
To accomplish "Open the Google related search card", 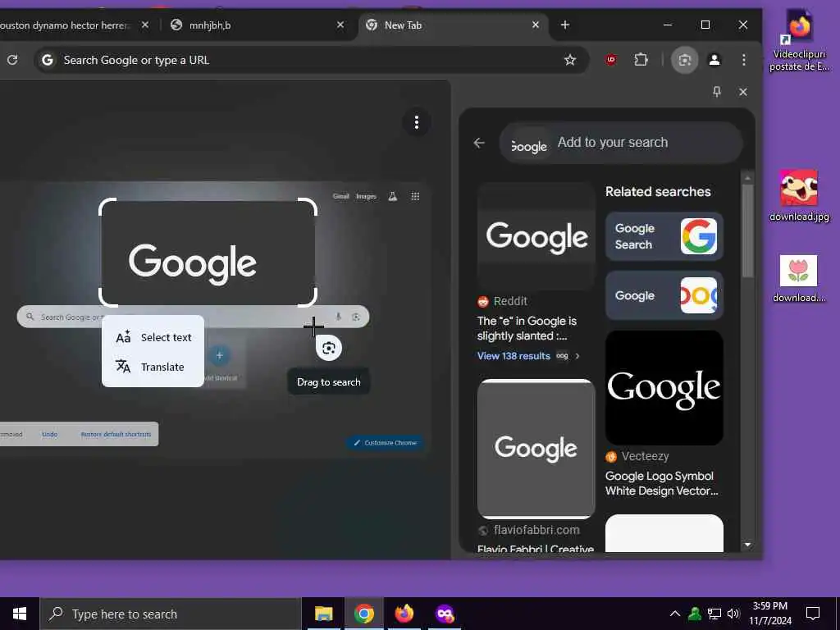I will tap(664, 295).
